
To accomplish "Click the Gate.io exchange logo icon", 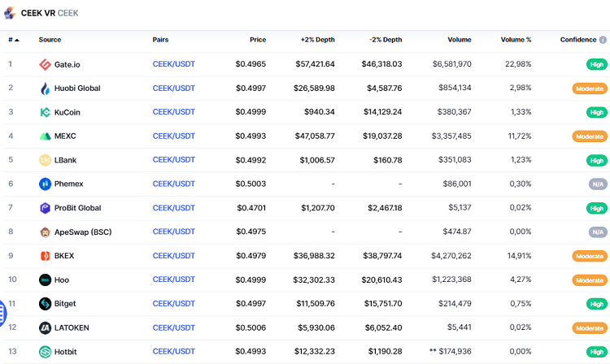I will pos(46,64).
